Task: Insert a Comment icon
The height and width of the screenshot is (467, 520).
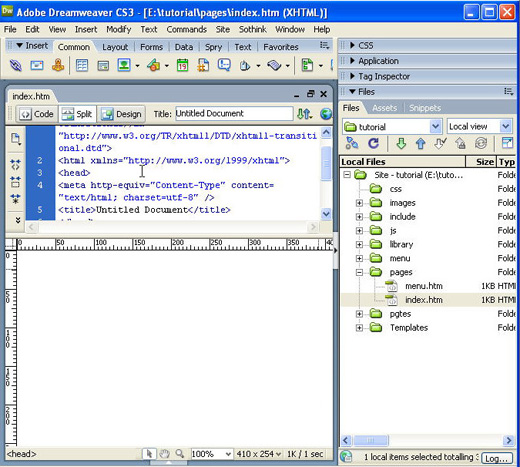Action: (224, 65)
